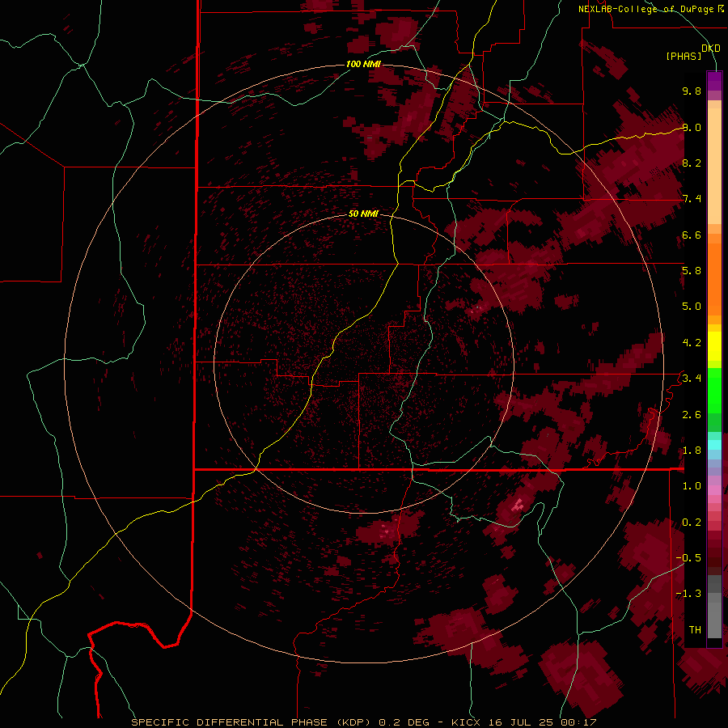Screen dimensions: 728x728
Task: Click the 100 NMI range ring label
Action: [363, 64]
